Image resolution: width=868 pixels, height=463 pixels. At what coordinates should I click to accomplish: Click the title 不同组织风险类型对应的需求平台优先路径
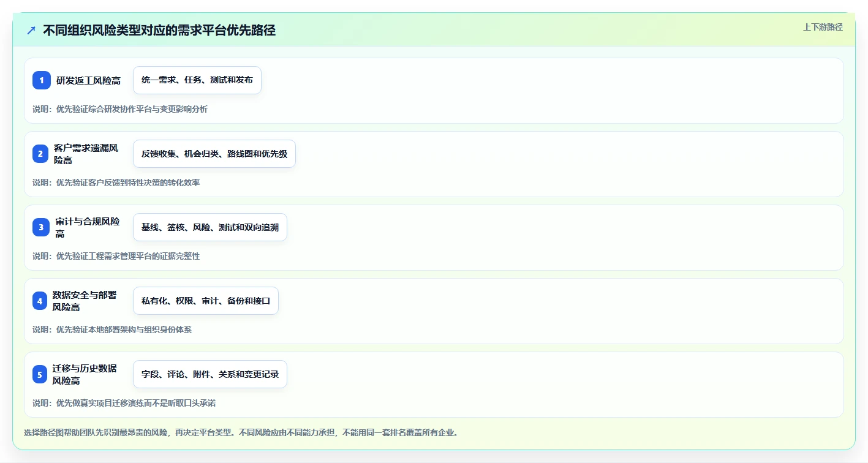click(159, 31)
